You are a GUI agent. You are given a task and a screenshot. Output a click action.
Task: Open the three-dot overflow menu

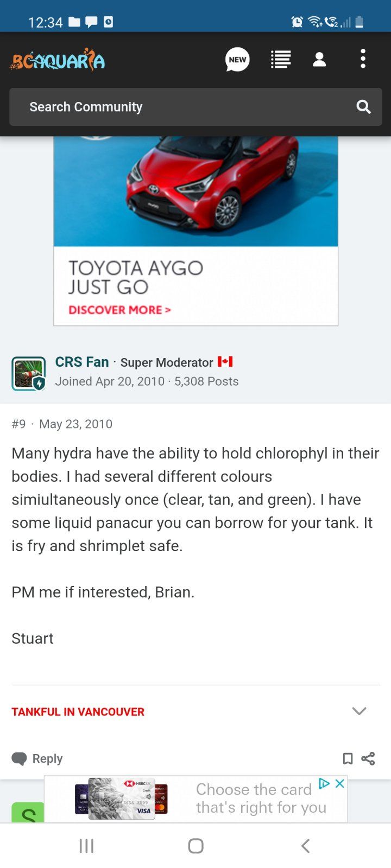363,59
